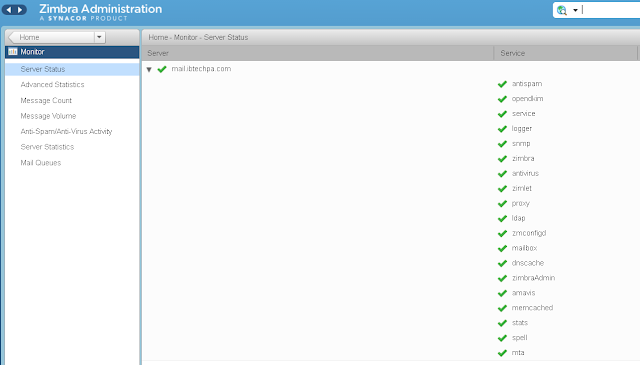Click the search globe icon in search box

[x=562, y=10]
